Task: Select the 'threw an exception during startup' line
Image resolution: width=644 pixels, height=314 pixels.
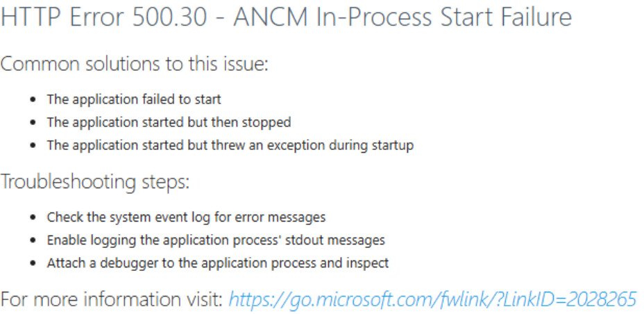Action: pyautogui.click(x=230, y=145)
